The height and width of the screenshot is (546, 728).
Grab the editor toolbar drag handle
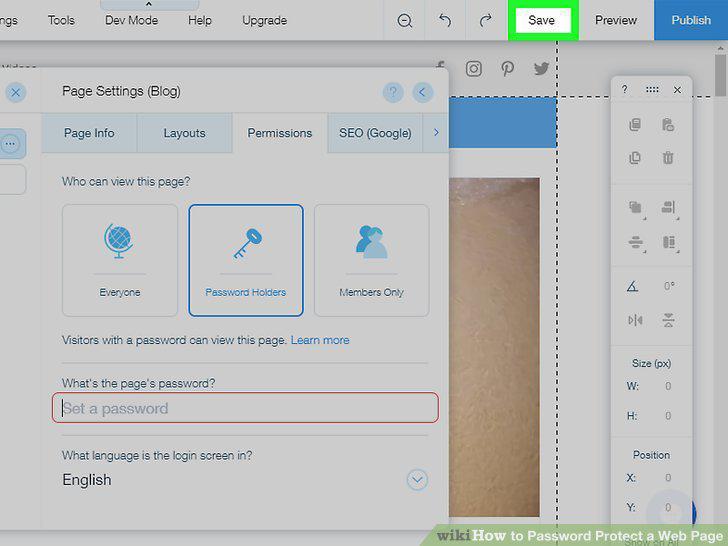pyautogui.click(x=652, y=89)
